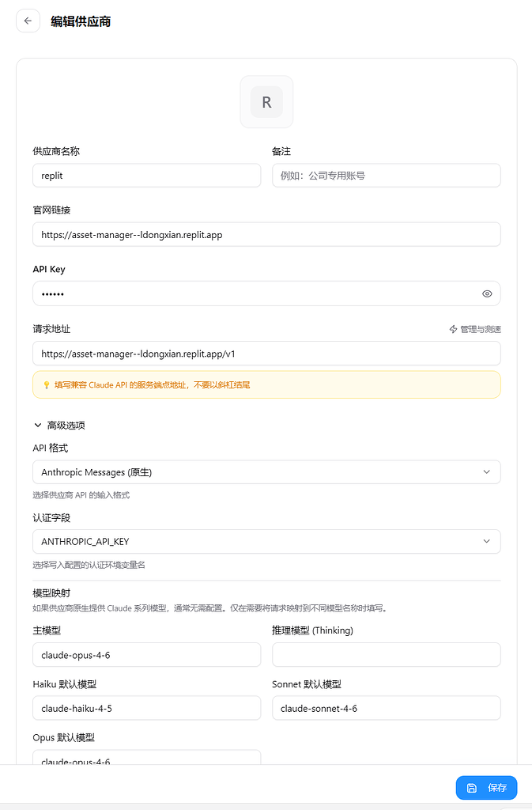Click the 模型映射 heading text
This screenshot has width=532, height=810.
tap(51, 593)
